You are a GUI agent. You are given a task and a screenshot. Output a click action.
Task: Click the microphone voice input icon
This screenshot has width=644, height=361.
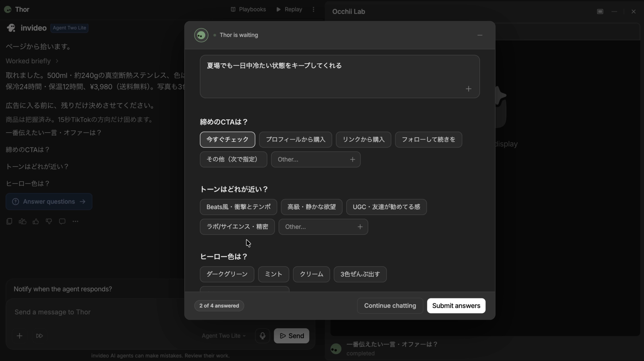coord(262,336)
